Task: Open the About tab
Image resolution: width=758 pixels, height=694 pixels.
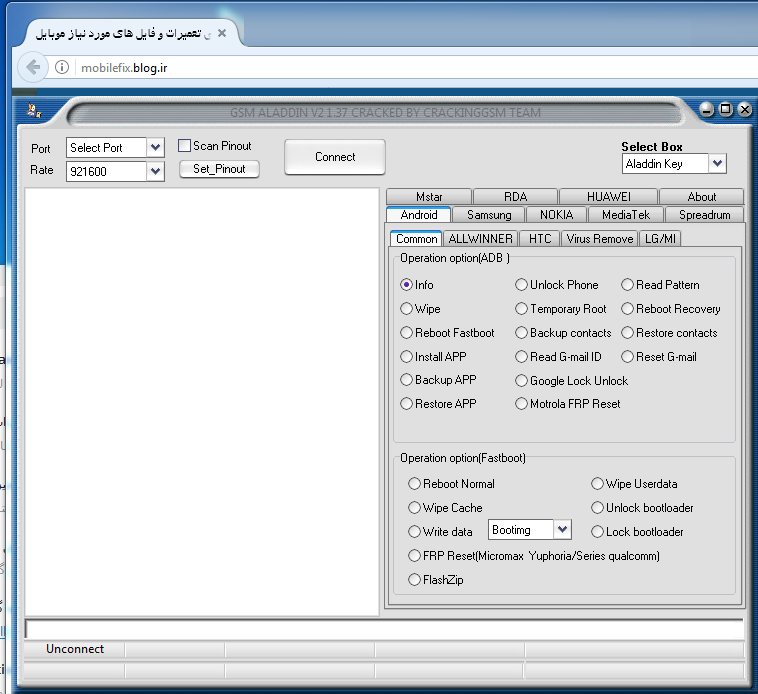Action: click(x=701, y=197)
